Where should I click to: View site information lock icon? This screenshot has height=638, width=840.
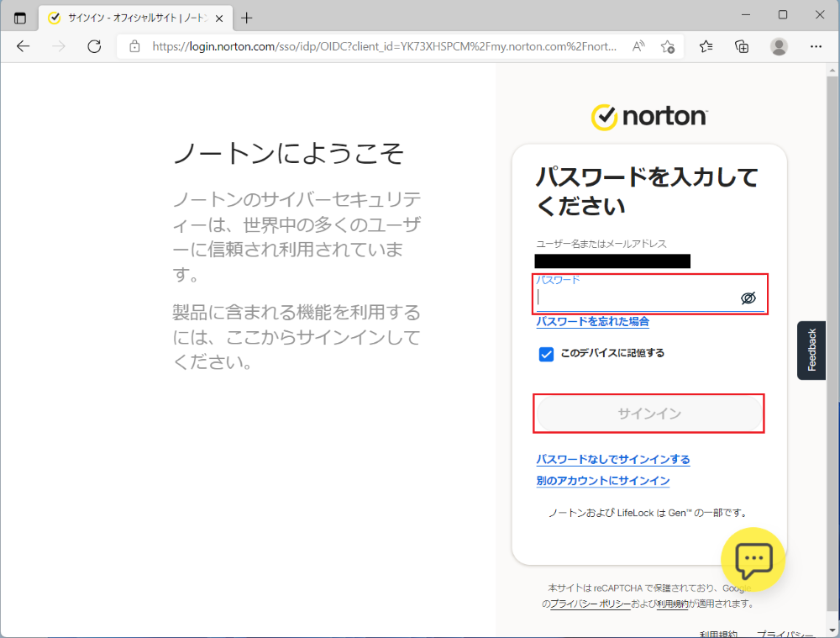(x=134, y=46)
